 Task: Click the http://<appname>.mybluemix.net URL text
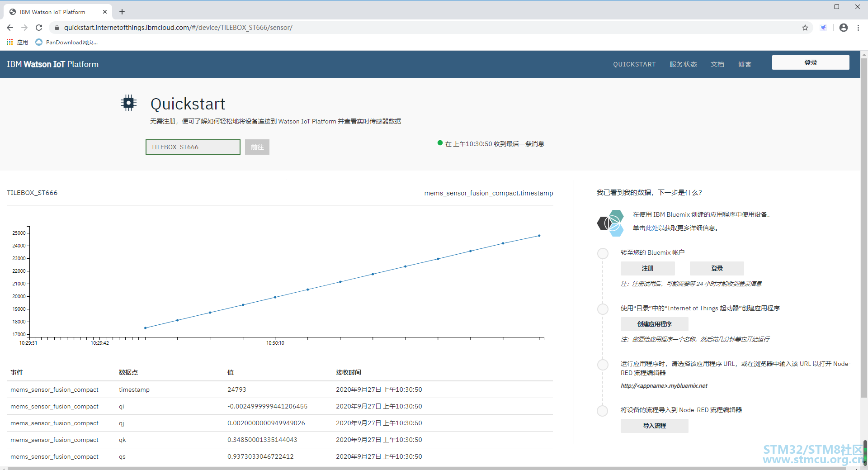click(x=664, y=386)
